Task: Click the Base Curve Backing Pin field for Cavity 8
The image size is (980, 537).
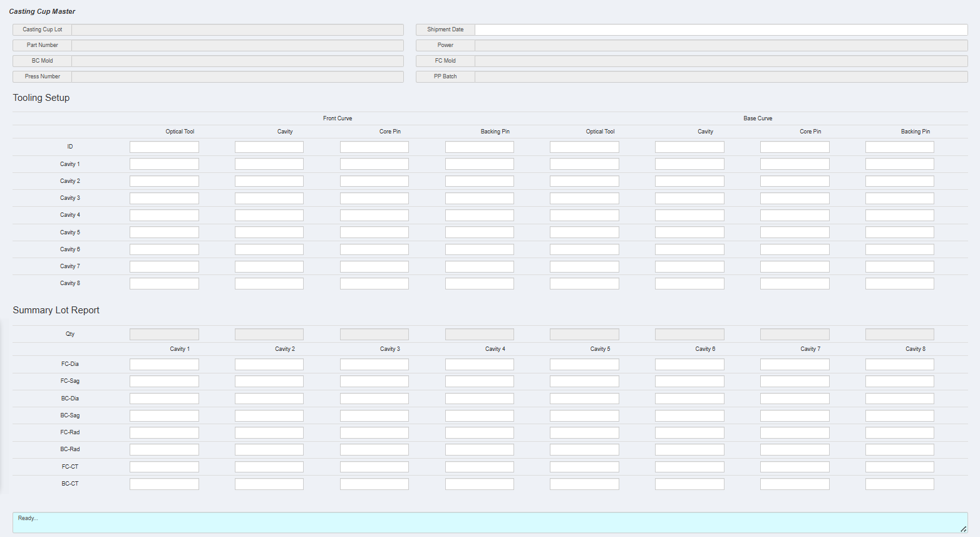Action: click(x=899, y=283)
